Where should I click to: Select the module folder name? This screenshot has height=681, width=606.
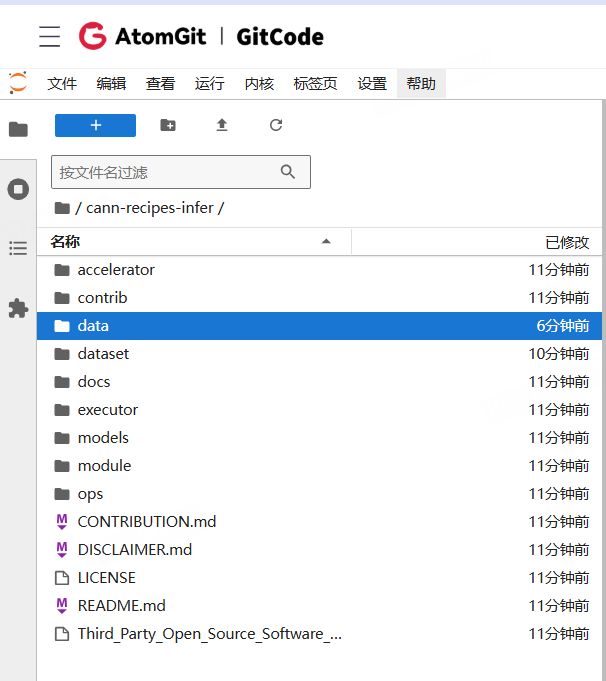pyautogui.click(x=104, y=466)
